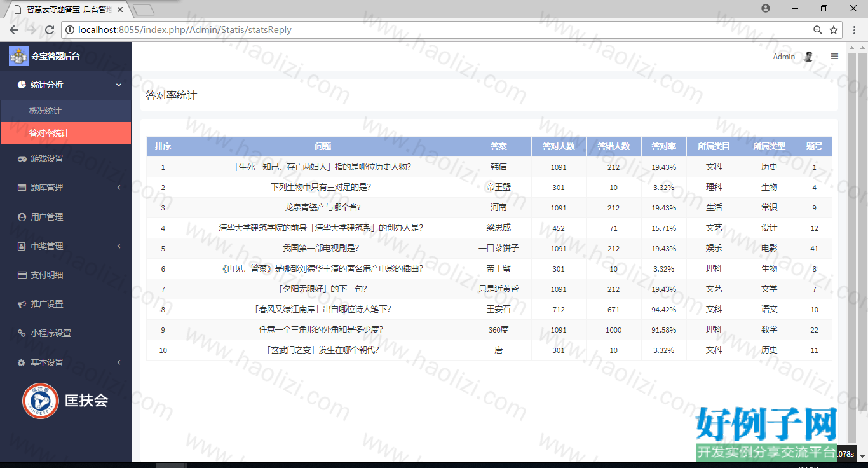Image resolution: width=868 pixels, height=468 pixels.
Task: Click the answer cell 只是近黄昏
Action: tap(499, 289)
